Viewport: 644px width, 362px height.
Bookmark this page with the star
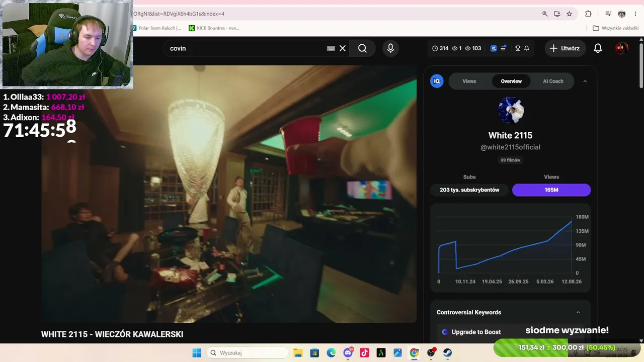570,14
